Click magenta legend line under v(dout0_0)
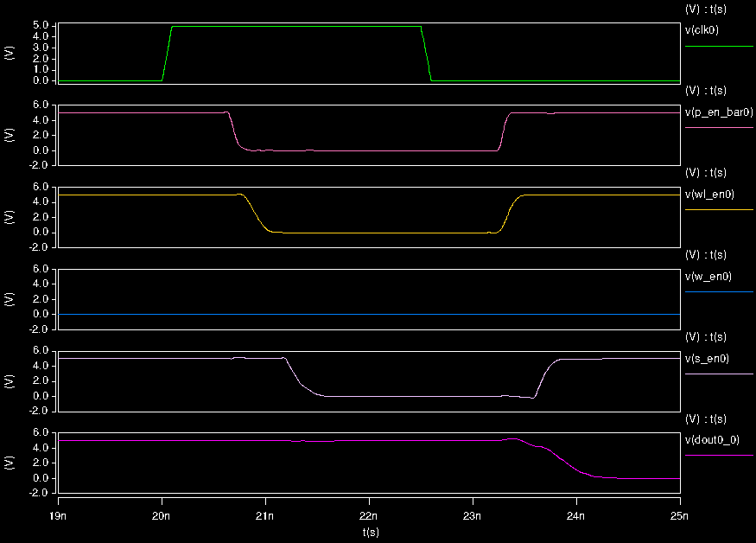The image size is (756, 543). (718, 455)
